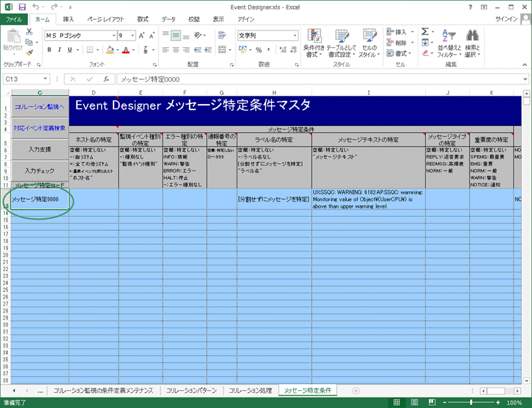Screen dimensions: 532x408
Task: Click the AutoSum sigma icon
Action: [x=425, y=32]
